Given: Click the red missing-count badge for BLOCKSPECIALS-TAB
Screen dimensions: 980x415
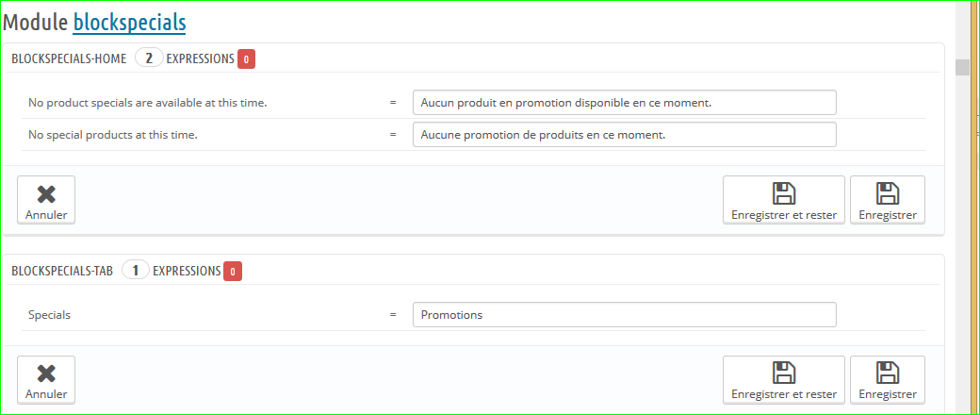Looking at the screenshot, I should (x=233, y=272).
